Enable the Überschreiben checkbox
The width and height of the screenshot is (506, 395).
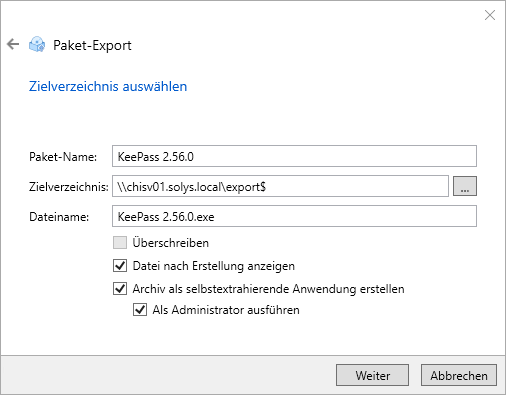pyautogui.click(x=120, y=243)
